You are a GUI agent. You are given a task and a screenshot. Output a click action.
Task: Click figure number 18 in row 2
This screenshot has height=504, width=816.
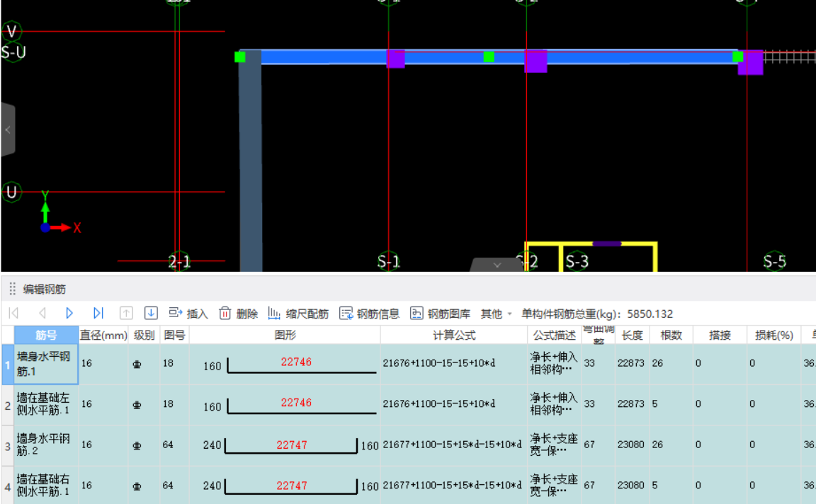[x=168, y=404]
